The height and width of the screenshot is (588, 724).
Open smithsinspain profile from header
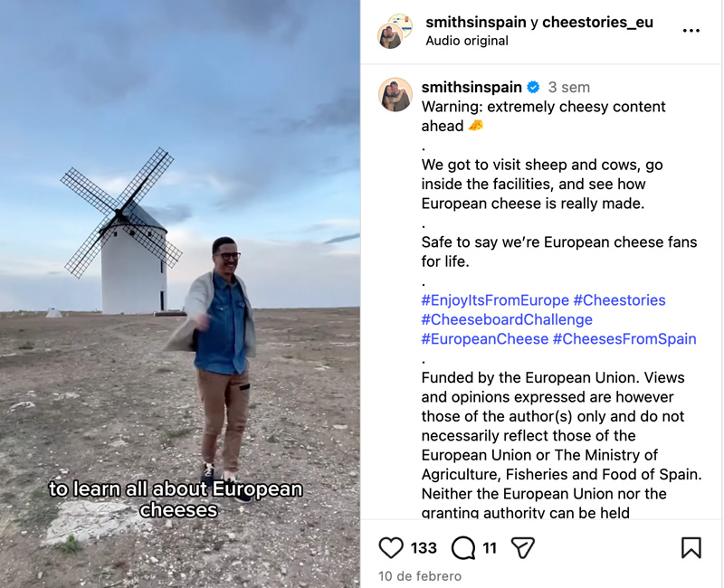(x=476, y=22)
